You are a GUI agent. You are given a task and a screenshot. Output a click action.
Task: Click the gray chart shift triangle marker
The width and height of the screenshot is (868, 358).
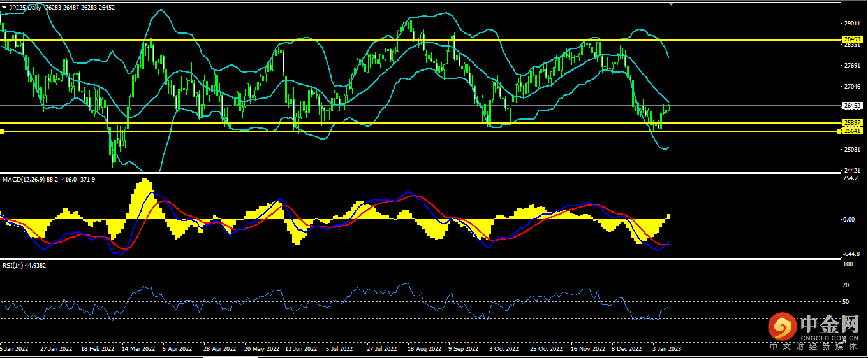(x=670, y=4)
